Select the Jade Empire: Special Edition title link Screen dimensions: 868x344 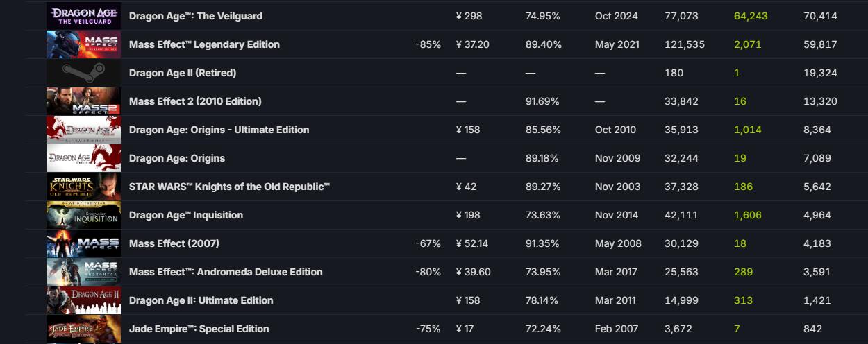pos(199,329)
